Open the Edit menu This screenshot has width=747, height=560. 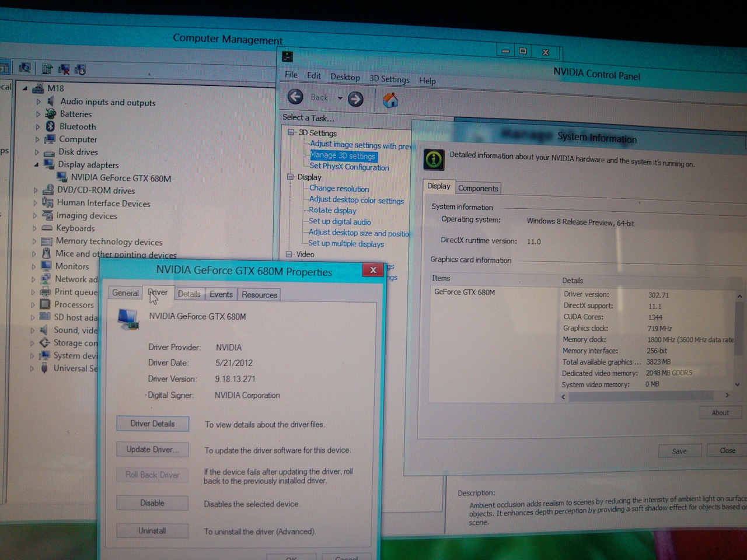click(314, 76)
